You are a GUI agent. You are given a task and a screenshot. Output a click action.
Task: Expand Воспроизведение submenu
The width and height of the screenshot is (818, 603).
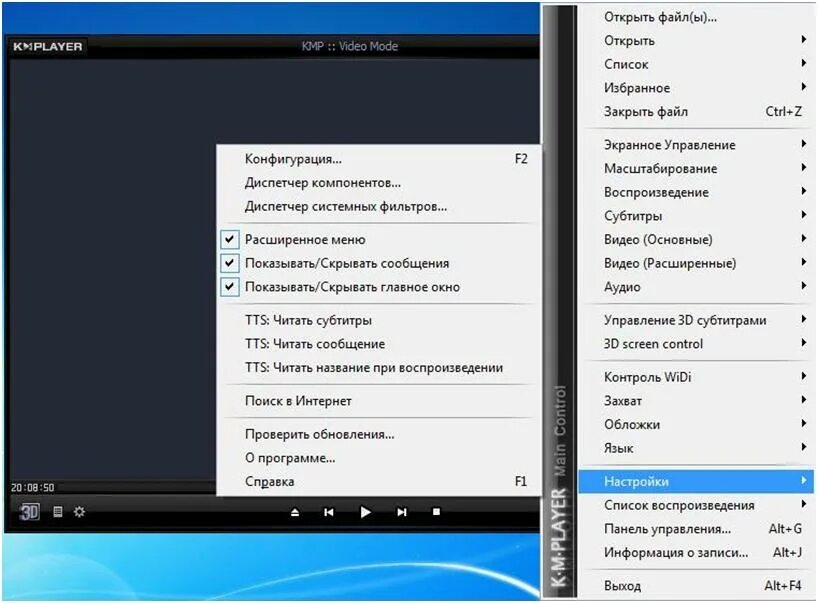696,192
